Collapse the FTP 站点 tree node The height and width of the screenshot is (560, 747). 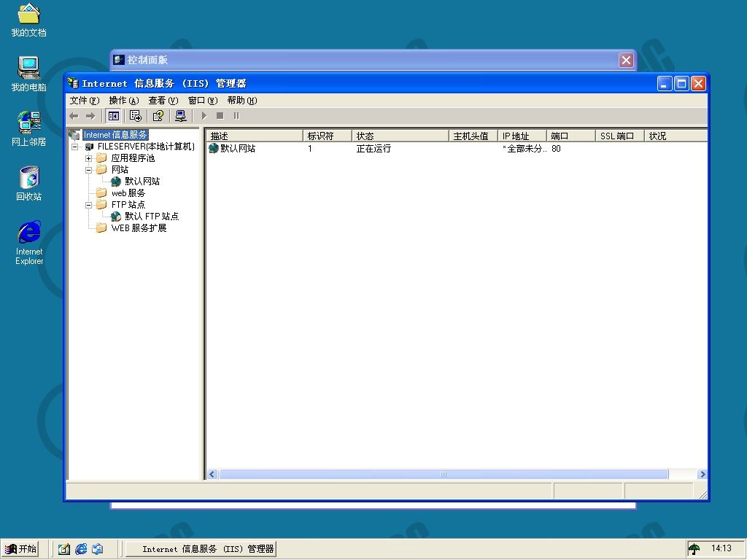(88, 205)
